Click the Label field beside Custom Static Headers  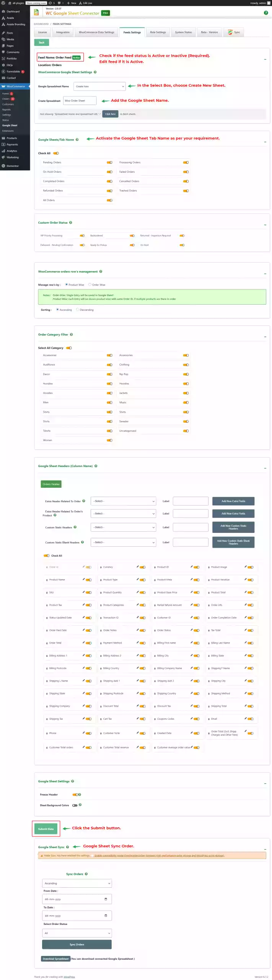191,527
